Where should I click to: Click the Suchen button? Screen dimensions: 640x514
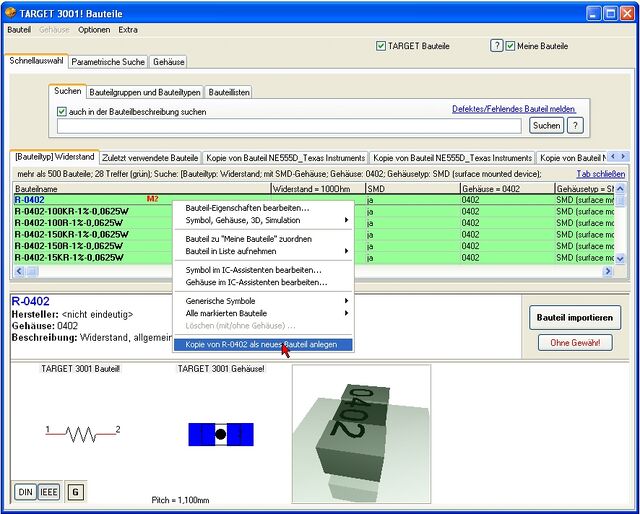[x=546, y=125]
